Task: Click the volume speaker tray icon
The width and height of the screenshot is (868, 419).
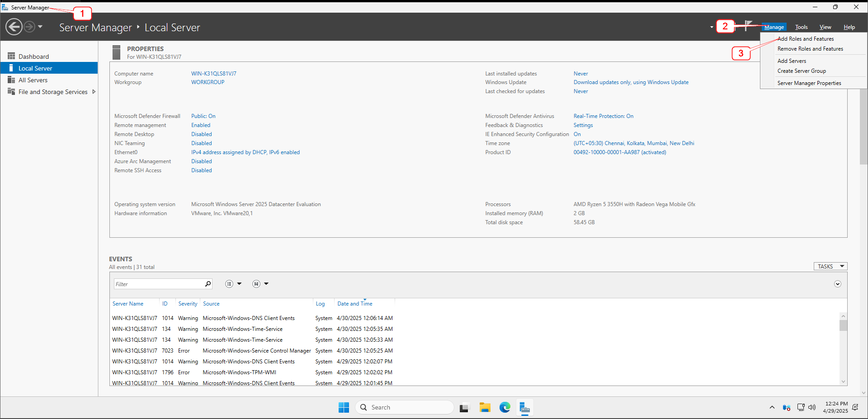Action: (x=812, y=407)
